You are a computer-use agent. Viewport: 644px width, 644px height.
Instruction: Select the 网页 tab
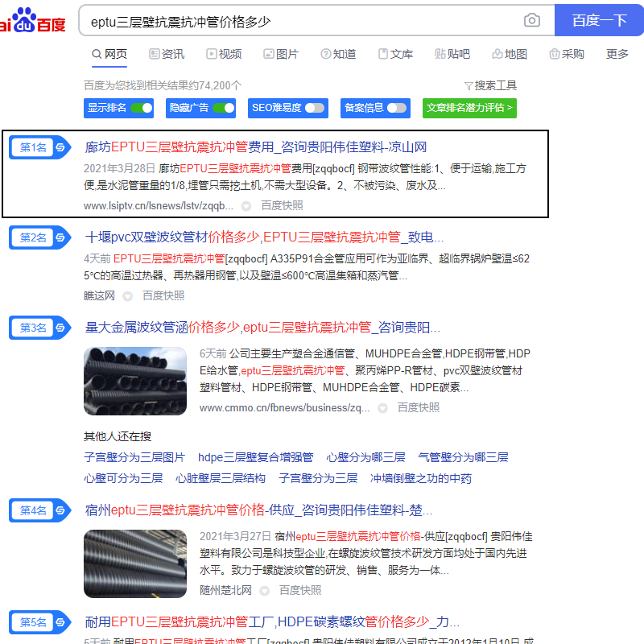click(x=109, y=54)
